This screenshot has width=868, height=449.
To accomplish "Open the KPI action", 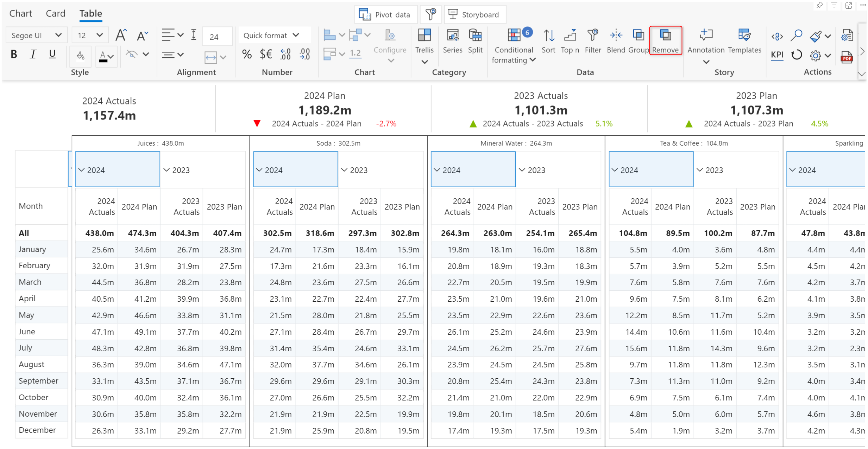I will tap(777, 55).
